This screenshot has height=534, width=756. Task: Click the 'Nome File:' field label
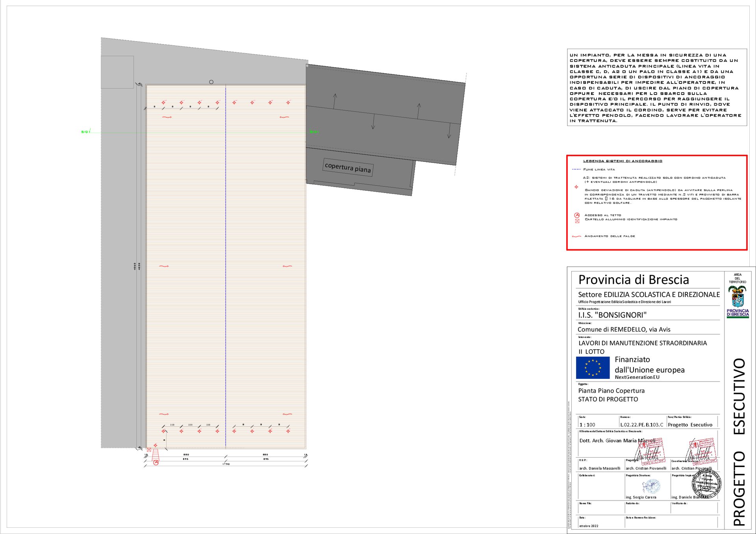tap(585, 503)
